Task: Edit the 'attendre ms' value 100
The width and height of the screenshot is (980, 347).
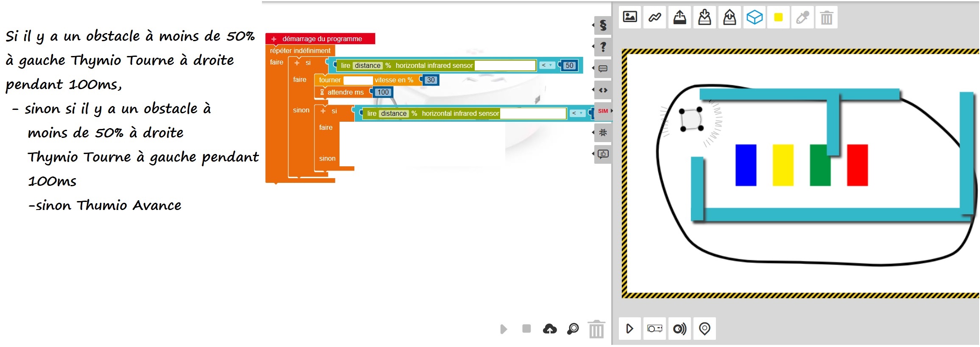Action: point(383,92)
